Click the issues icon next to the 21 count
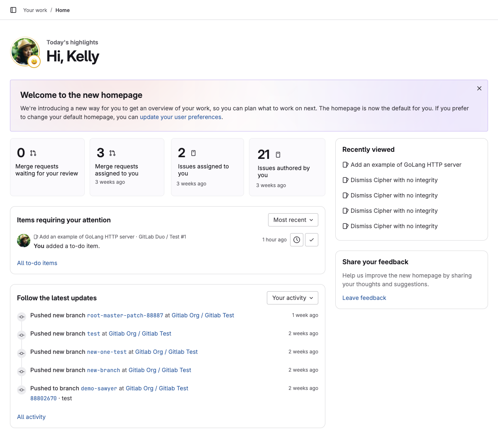The width and height of the screenshot is (498, 448). tap(277, 154)
